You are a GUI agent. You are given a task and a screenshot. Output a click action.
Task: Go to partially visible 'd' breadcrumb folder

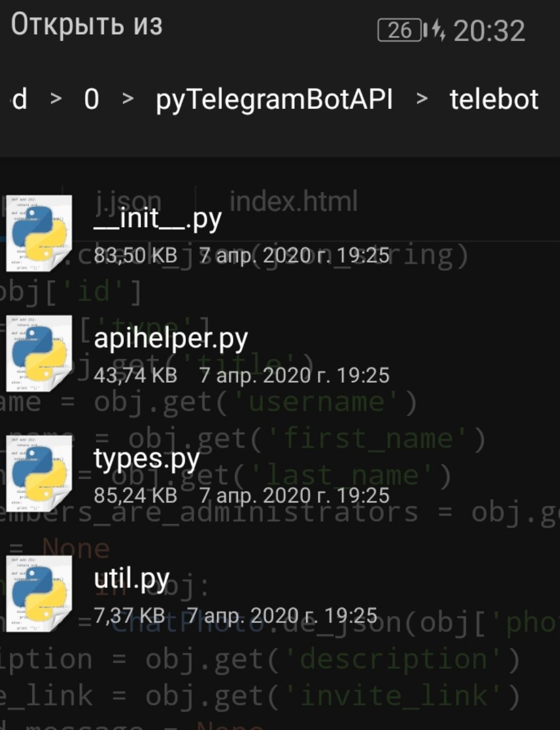click(x=19, y=99)
